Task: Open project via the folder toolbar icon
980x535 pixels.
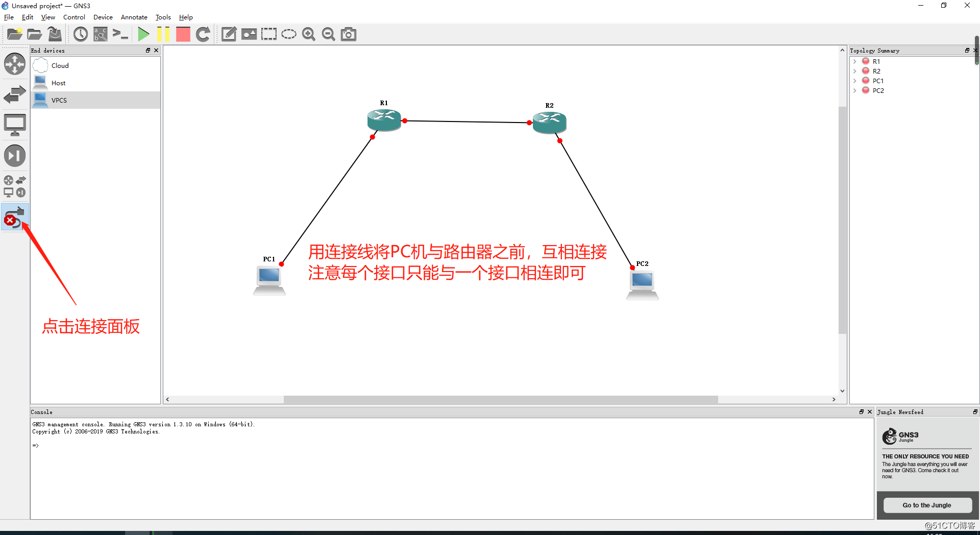Action: pyautogui.click(x=34, y=34)
